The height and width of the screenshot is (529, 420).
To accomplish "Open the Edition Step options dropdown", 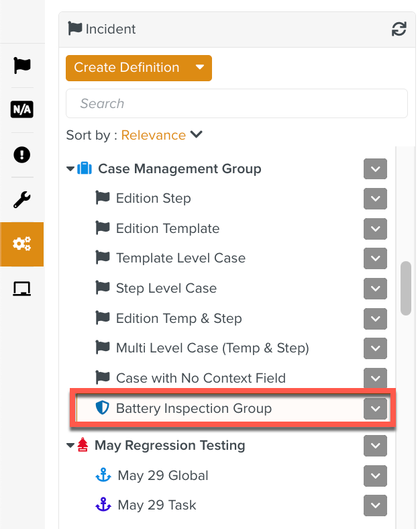I will [x=375, y=199].
